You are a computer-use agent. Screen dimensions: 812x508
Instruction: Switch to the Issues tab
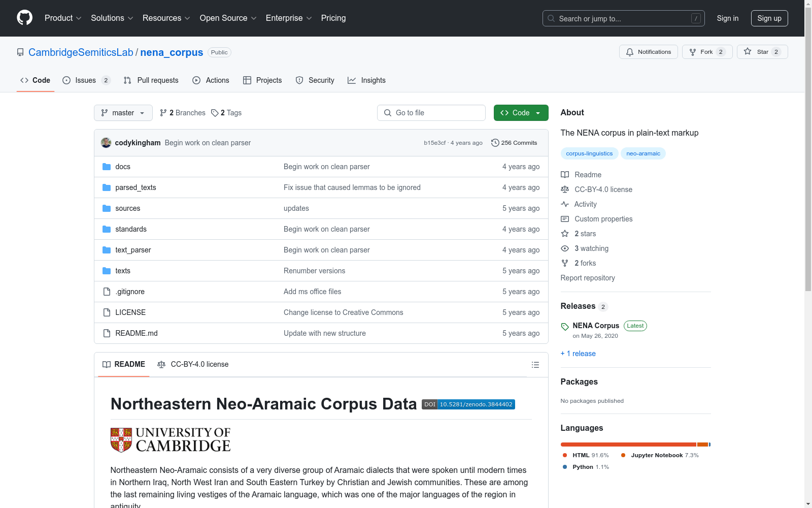click(86, 80)
